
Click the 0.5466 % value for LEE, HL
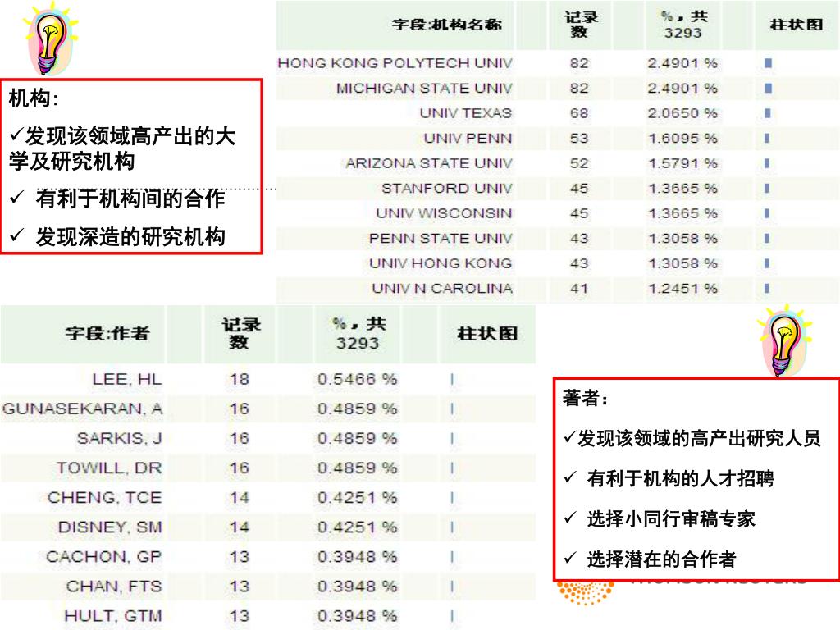(x=358, y=379)
